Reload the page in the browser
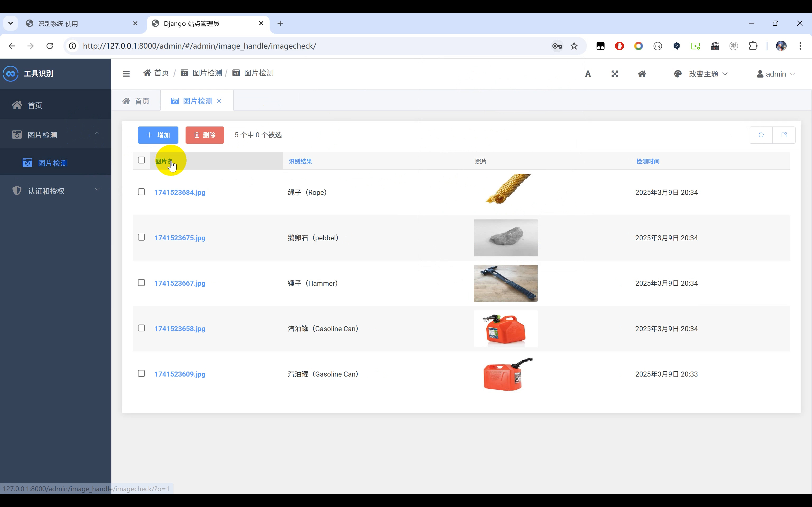This screenshot has height=507, width=812. click(x=50, y=46)
